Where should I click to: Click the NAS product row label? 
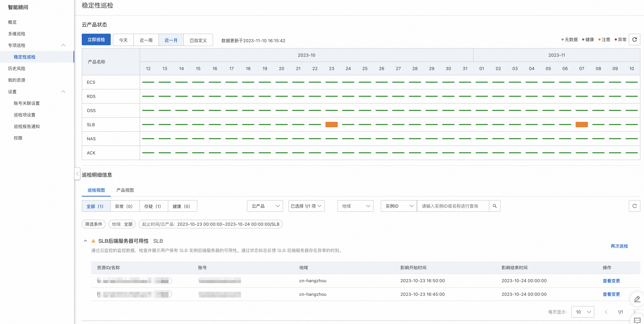click(91, 139)
